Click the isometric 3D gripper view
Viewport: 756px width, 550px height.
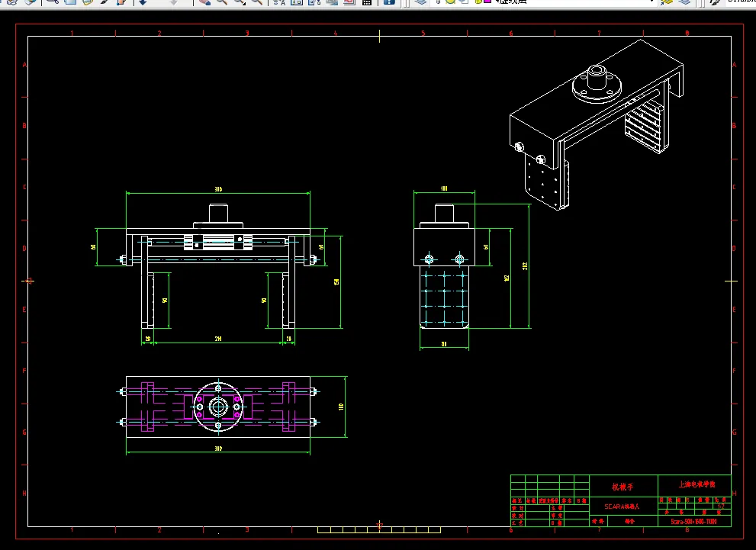597,125
